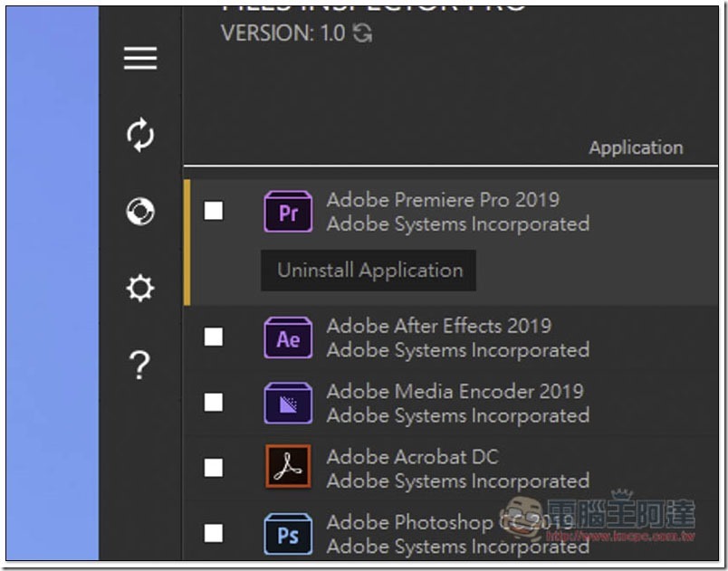The width and height of the screenshot is (728, 571).
Task: Click the After Effects Ae icon
Action: 288,338
